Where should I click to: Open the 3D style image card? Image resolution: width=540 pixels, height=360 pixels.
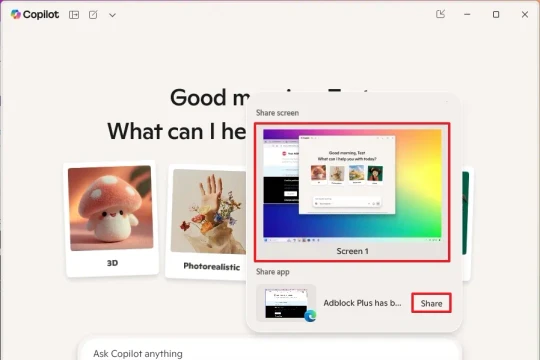coord(111,218)
